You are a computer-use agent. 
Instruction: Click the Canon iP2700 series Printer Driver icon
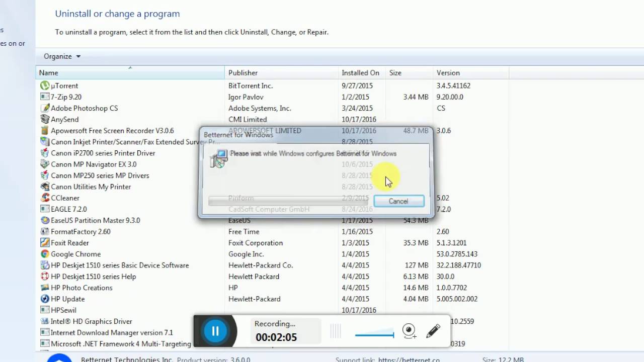[45, 153]
